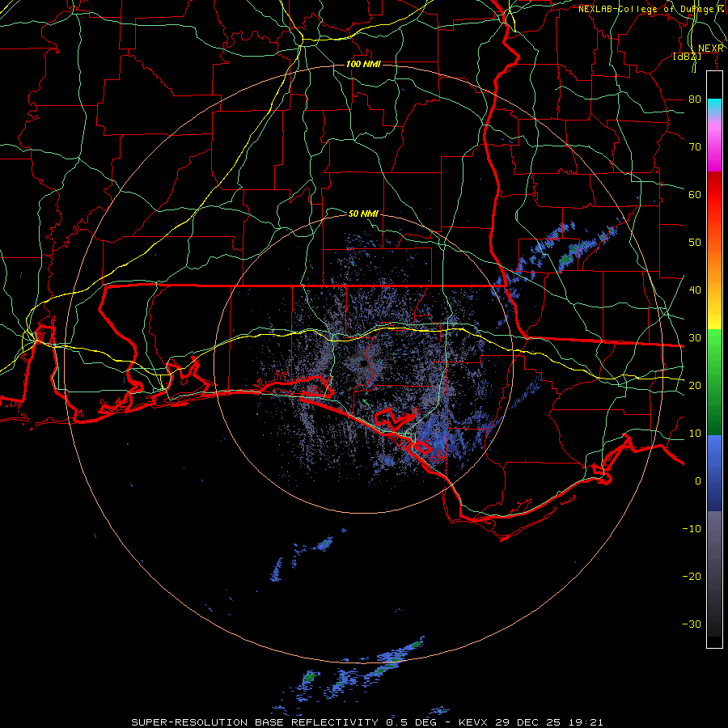728x728 pixels.
Task: Click the cyan segment of the color bar
Action: pyautogui.click(x=714, y=107)
